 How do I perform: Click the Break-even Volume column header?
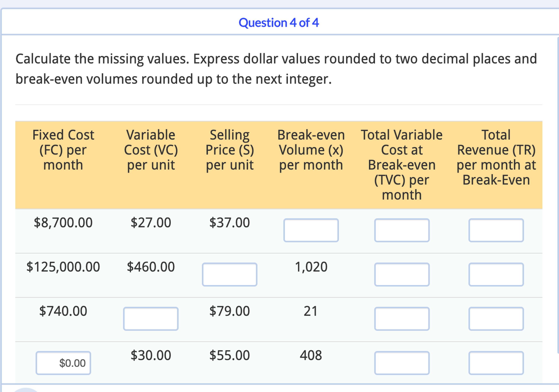point(311,150)
